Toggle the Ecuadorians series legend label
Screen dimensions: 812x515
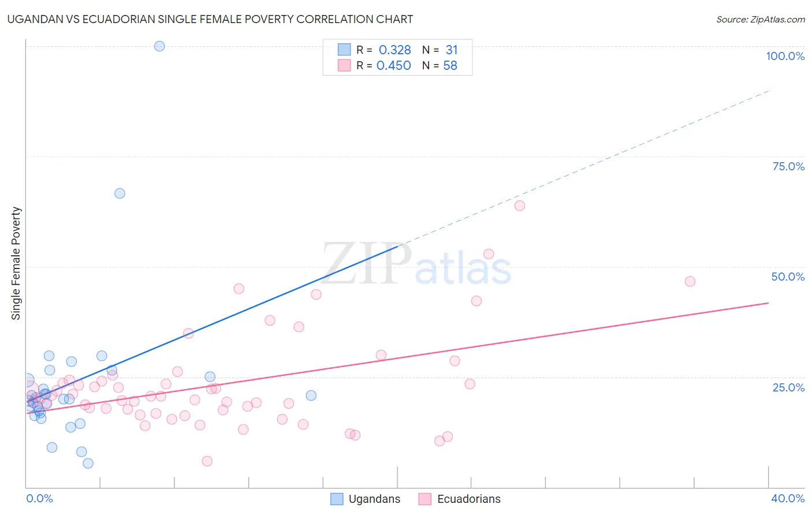[x=468, y=499]
